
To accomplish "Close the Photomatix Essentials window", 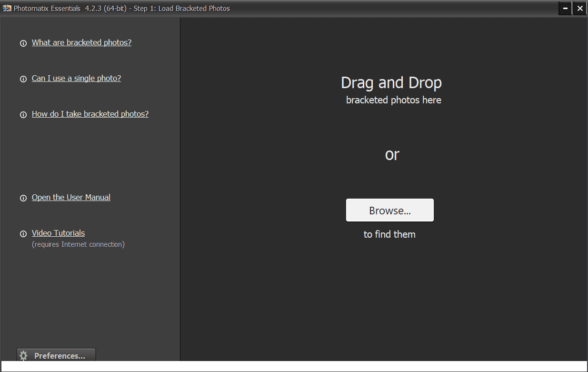I will point(580,8).
